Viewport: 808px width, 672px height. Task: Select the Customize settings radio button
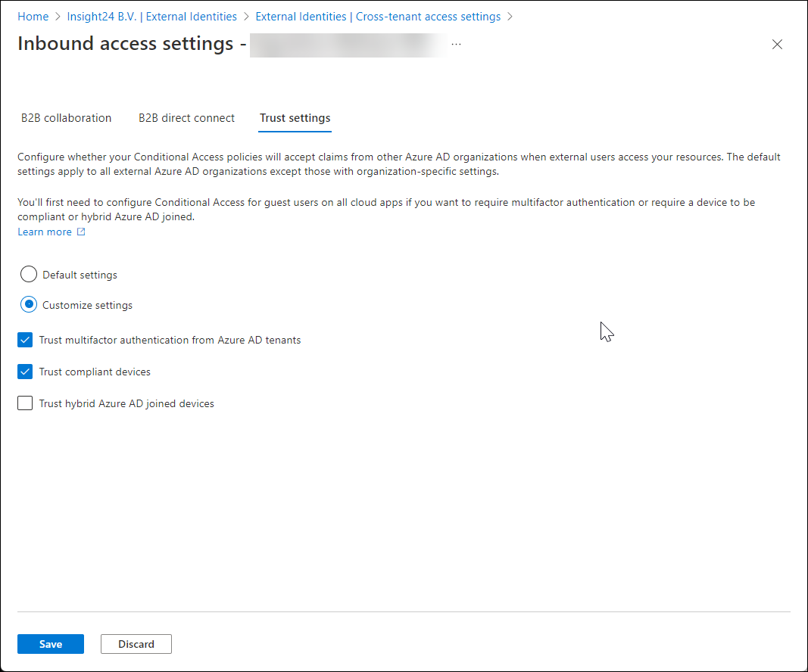click(29, 304)
